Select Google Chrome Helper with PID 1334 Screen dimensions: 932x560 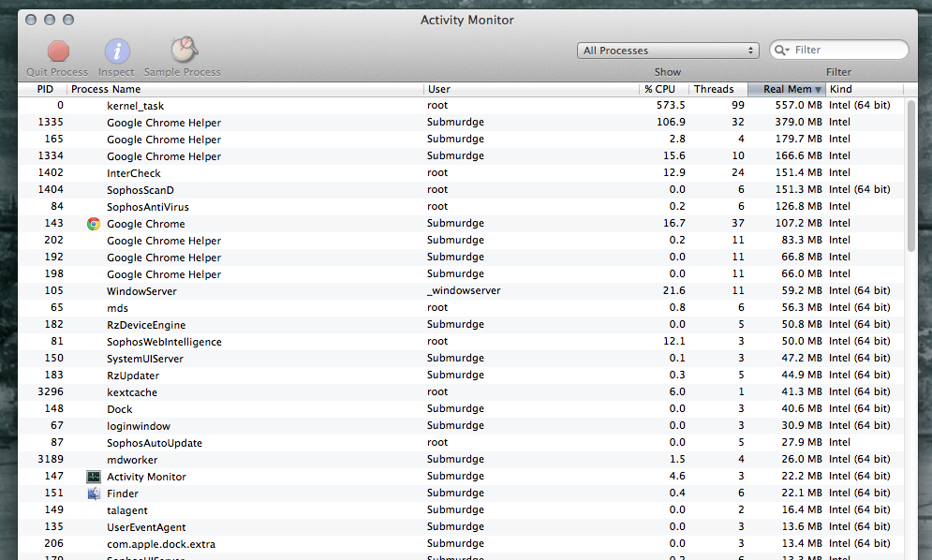pyautogui.click(x=461, y=155)
